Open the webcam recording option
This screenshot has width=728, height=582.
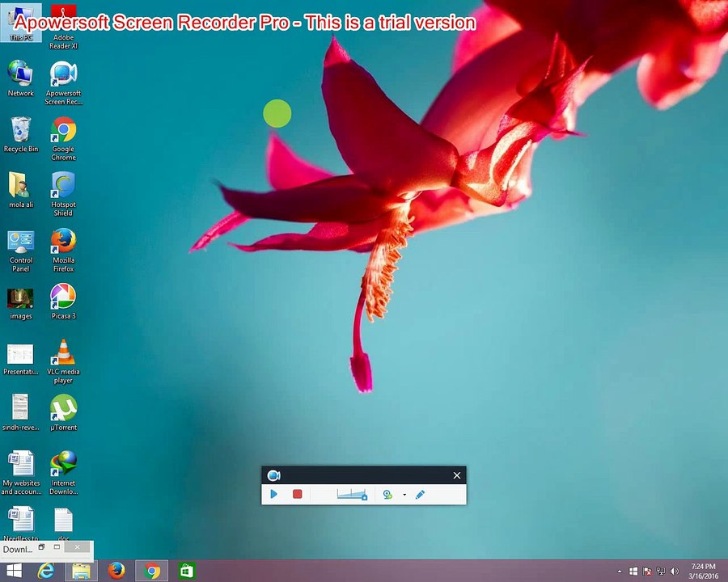tap(387, 495)
